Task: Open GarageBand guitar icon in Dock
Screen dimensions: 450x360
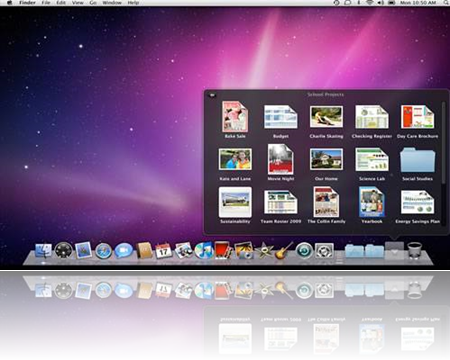Action: 284,251
